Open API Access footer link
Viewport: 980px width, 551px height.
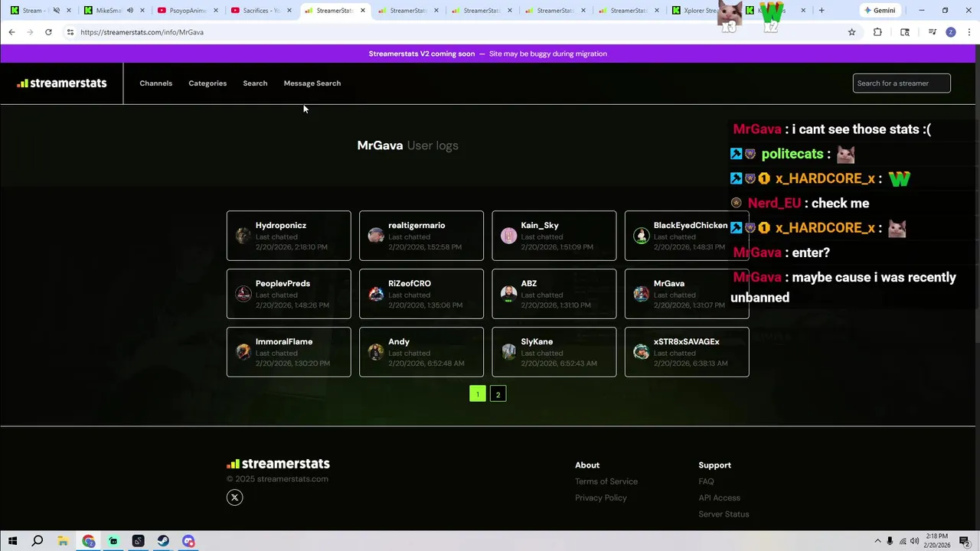[719, 497]
